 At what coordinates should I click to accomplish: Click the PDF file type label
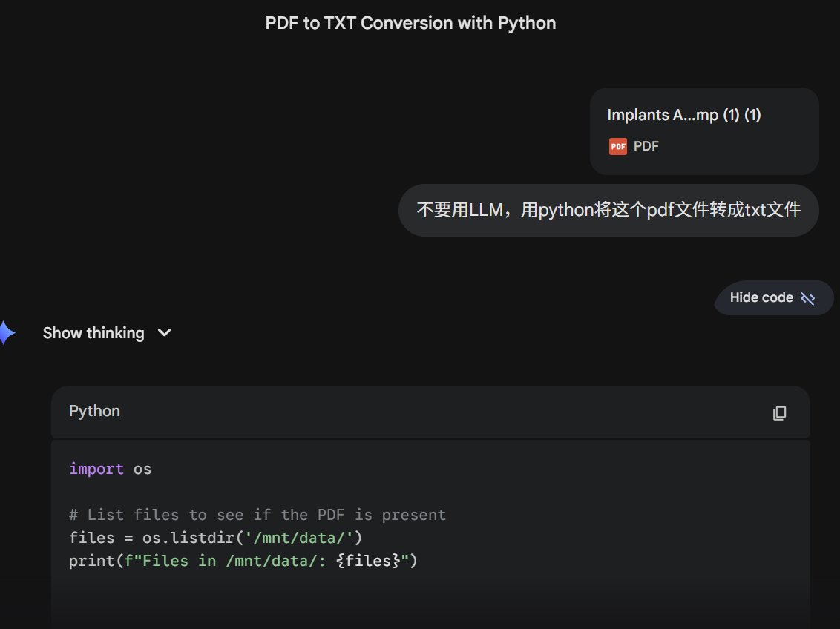coord(646,146)
